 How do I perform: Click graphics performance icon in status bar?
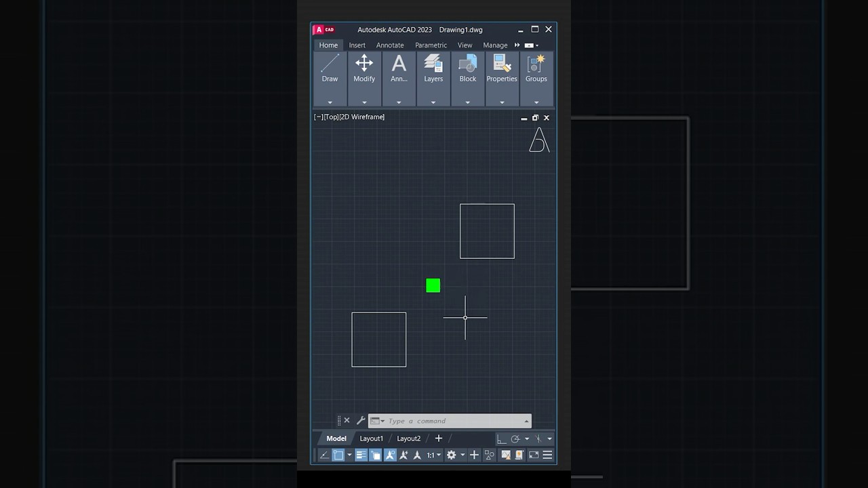pyautogui.click(x=506, y=455)
